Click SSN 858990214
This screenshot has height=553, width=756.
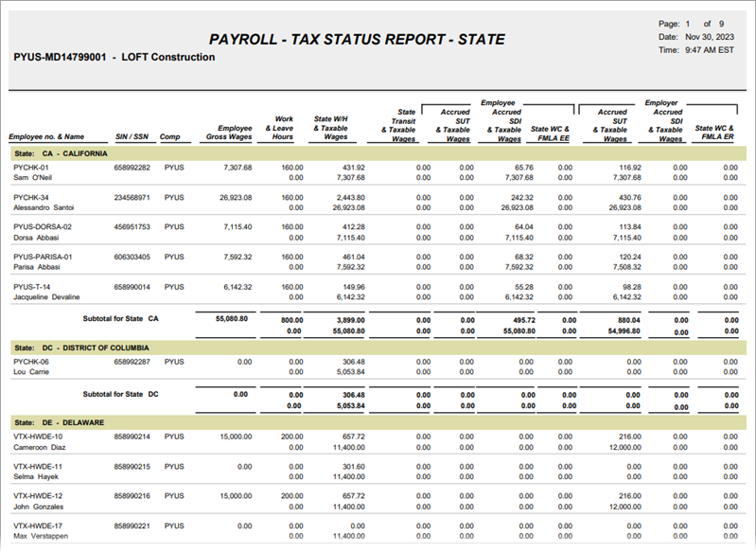coord(132,437)
